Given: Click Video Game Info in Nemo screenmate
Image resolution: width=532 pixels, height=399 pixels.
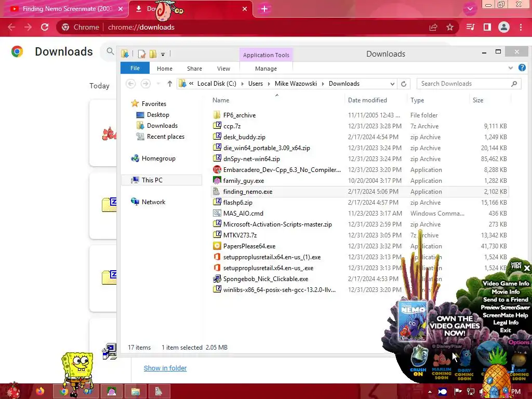Looking at the screenshot, I should [506, 284].
